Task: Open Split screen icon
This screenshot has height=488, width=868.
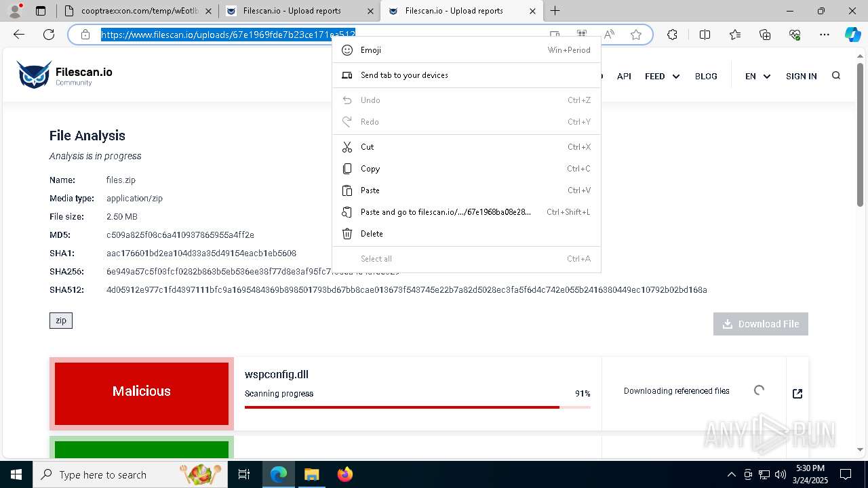Action: tap(705, 35)
